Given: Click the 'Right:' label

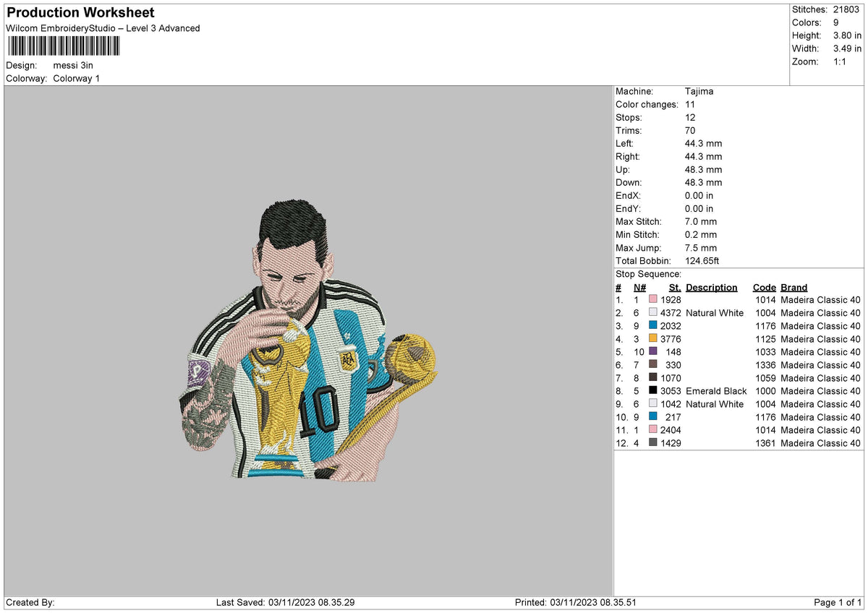Looking at the screenshot, I should pyautogui.click(x=627, y=157).
